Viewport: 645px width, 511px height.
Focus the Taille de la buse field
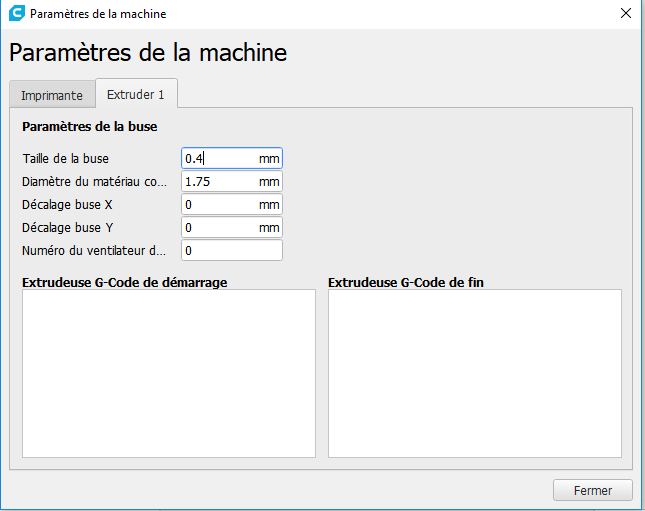[232, 158]
